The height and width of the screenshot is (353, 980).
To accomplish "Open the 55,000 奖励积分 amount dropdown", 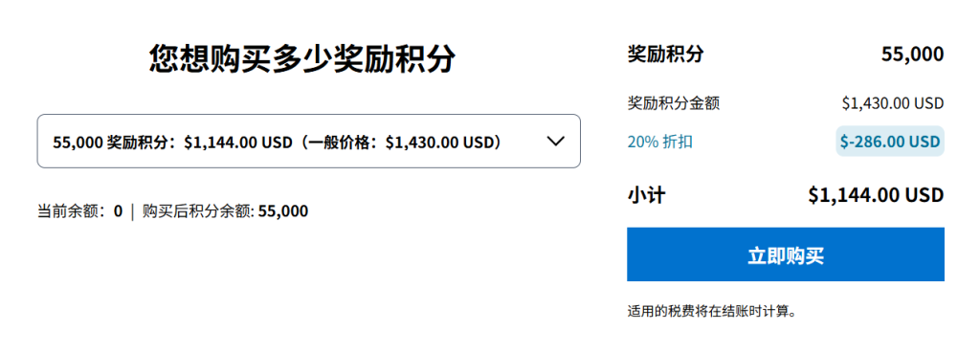I will (x=309, y=142).
